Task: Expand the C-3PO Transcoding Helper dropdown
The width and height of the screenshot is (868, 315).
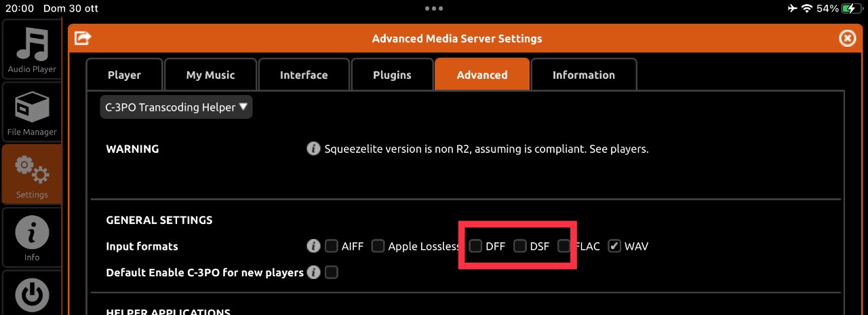Action: coord(176,107)
